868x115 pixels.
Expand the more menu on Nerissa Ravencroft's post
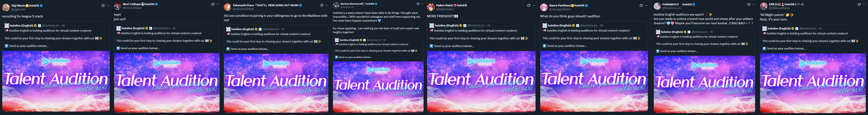(x=422, y=4)
